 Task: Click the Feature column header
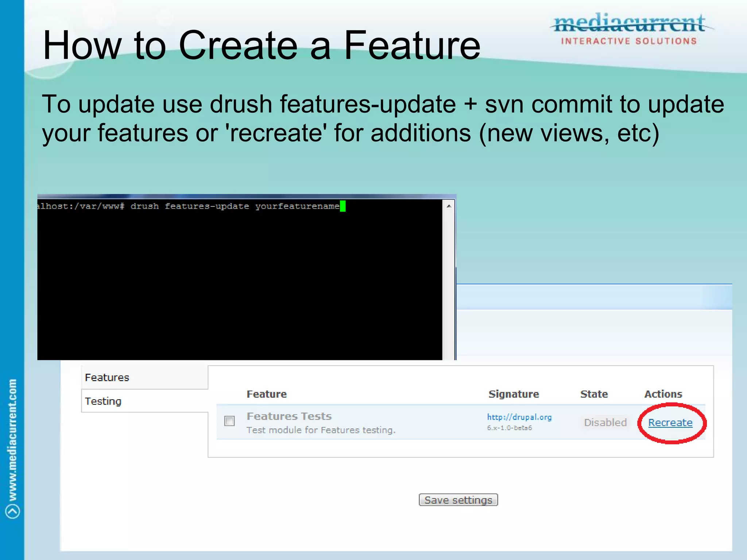pos(267,394)
